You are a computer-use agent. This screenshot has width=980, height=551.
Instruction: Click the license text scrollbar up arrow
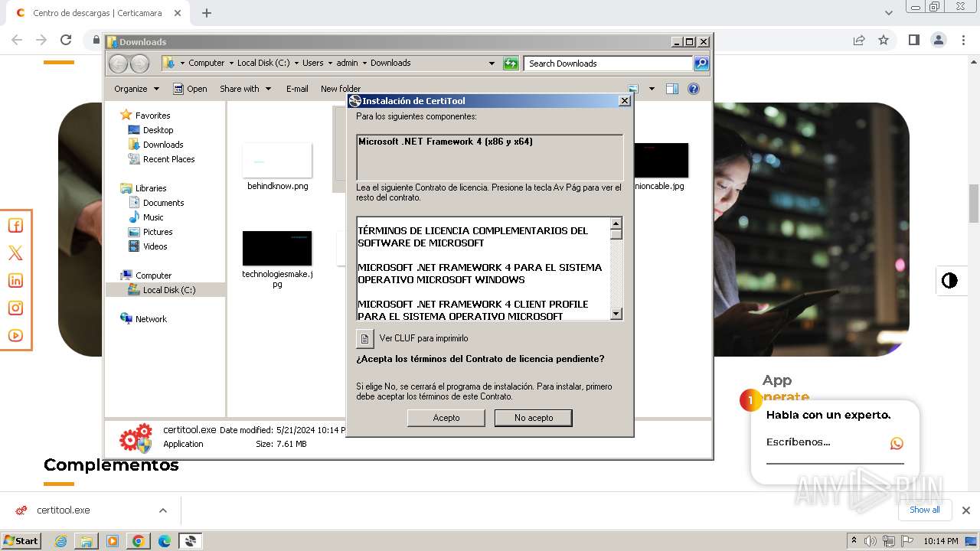click(x=616, y=224)
